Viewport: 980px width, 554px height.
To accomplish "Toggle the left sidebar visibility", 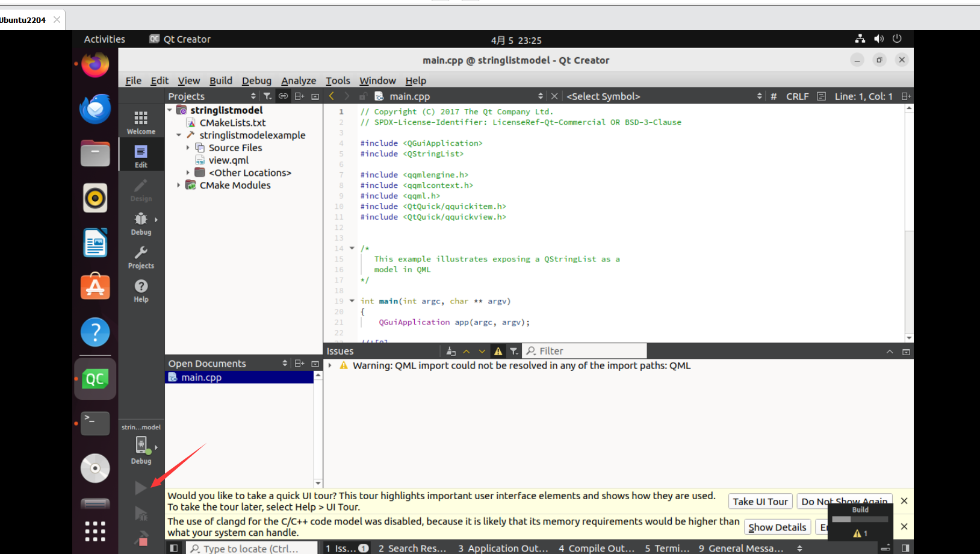I will [x=173, y=548].
